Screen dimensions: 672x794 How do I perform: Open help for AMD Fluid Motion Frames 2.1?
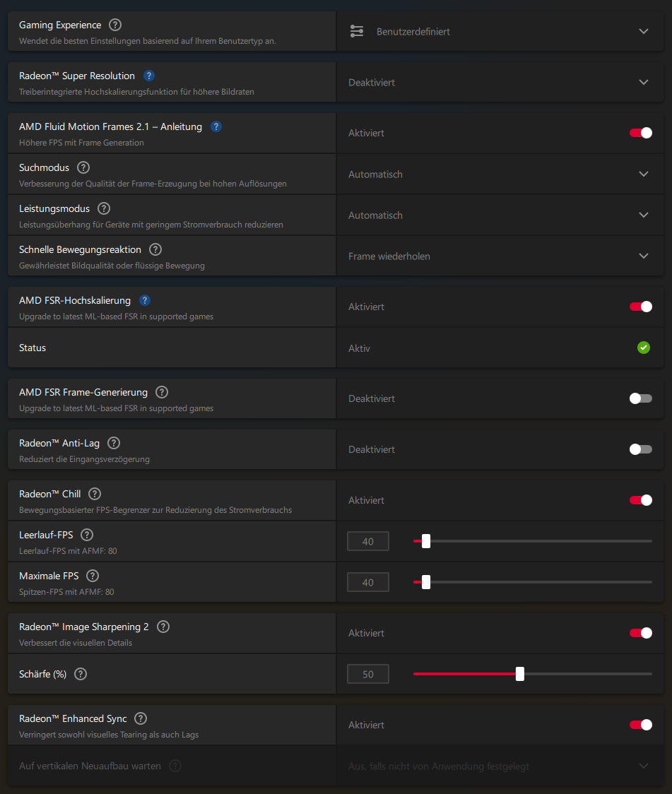[216, 126]
